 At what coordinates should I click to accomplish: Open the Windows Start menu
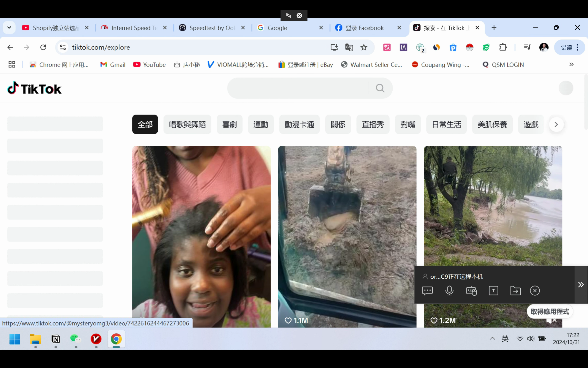click(15, 339)
